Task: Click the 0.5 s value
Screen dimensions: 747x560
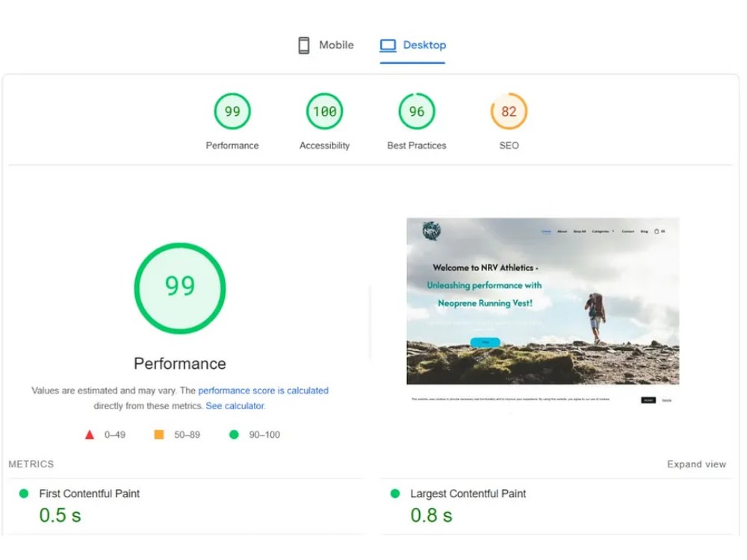Action: [60, 515]
